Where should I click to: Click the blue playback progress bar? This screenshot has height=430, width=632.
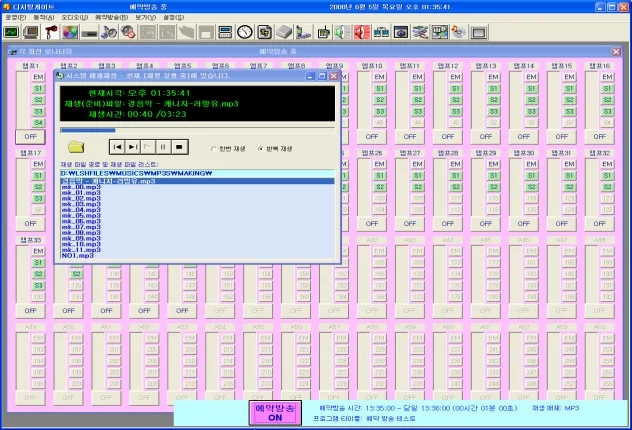197,130
